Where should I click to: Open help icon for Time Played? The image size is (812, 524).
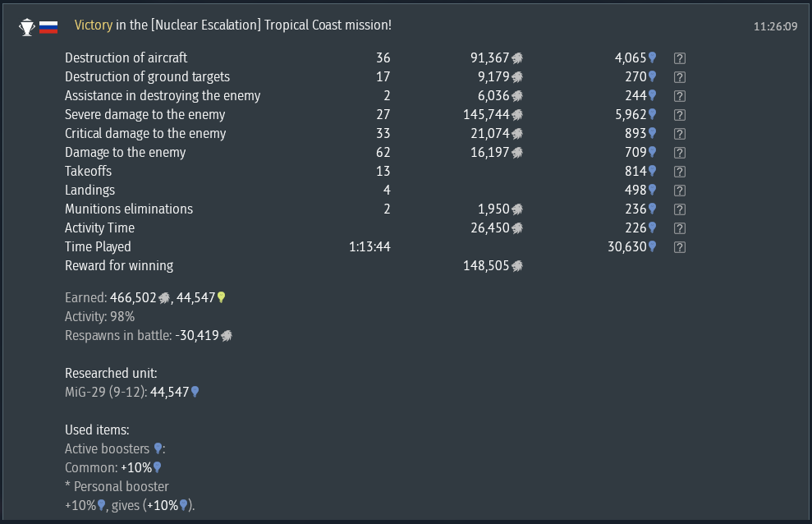pyautogui.click(x=679, y=247)
